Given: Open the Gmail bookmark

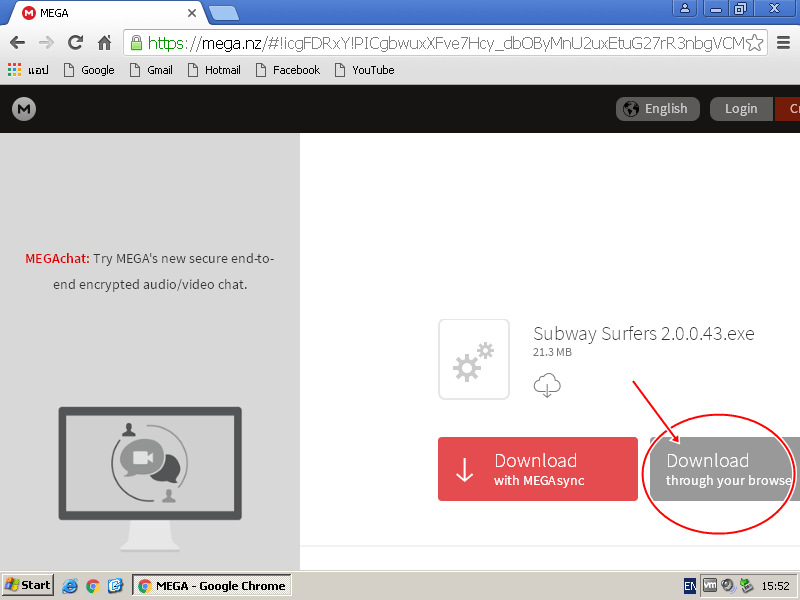Looking at the screenshot, I should pos(151,70).
